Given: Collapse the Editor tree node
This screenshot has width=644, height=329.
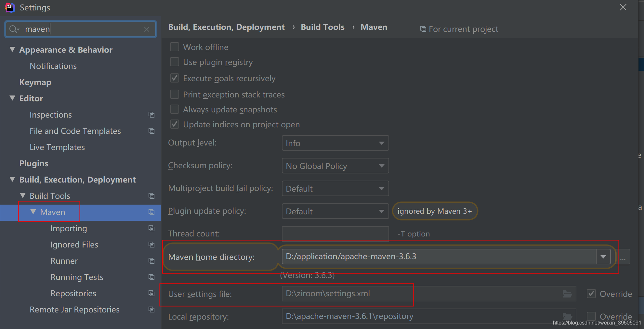Looking at the screenshot, I should (12, 98).
